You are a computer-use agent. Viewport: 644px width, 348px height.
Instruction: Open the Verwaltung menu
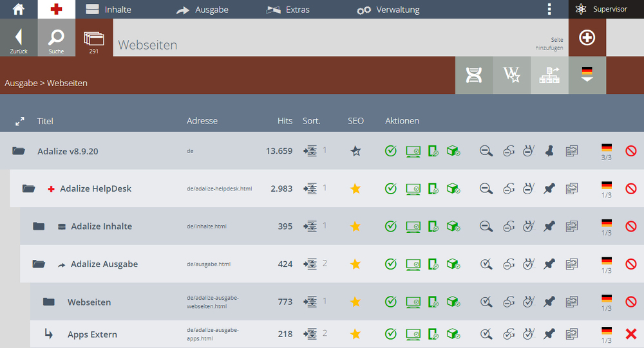(388, 10)
